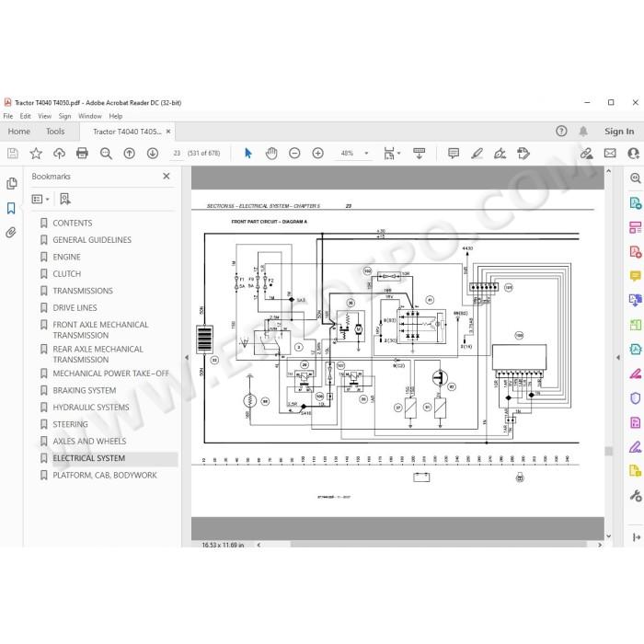
Task: Open the Attachments paperclip panel
Action: click(x=11, y=233)
